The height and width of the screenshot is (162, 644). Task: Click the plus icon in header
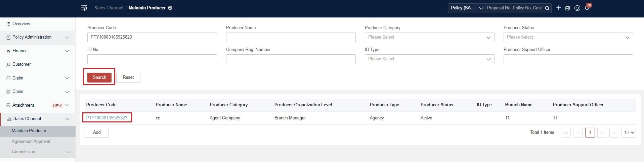point(559,8)
